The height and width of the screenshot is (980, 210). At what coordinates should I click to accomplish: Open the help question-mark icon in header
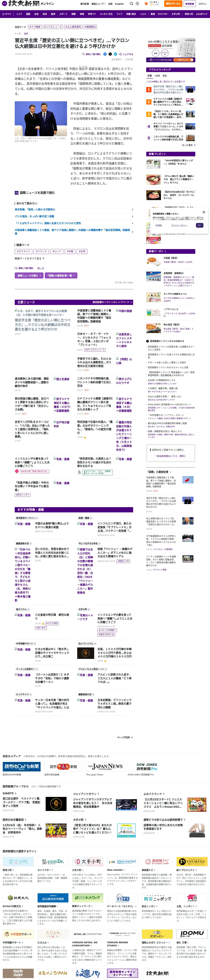138,4
